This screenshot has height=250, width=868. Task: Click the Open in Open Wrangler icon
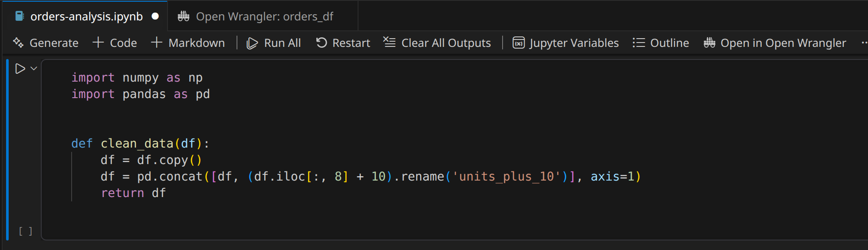[x=710, y=43]
